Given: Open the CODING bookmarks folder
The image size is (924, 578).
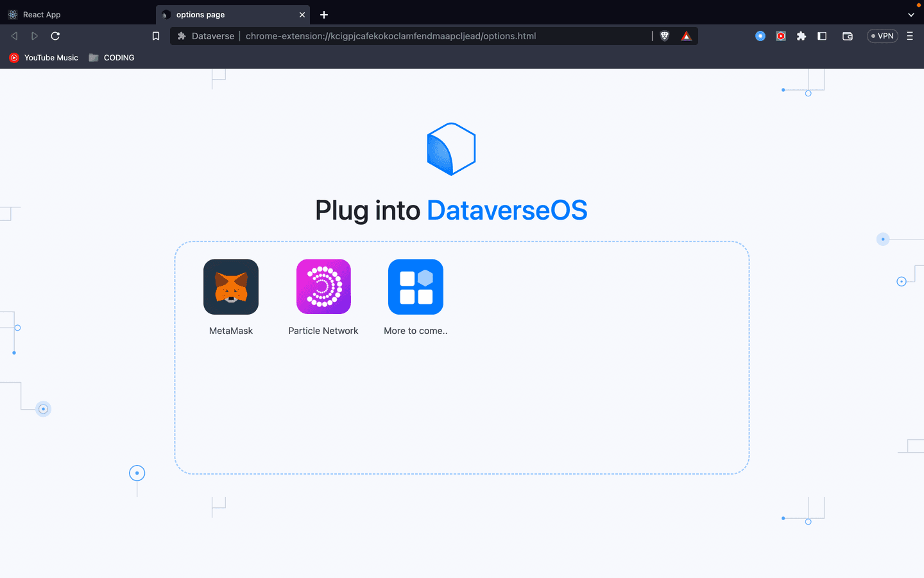Looking at the screenshot, I should pos(112,58).
